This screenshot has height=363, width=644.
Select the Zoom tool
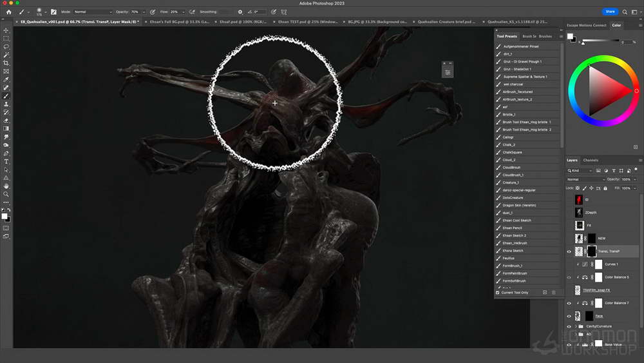pyautogui.click(x=6, y=195)
